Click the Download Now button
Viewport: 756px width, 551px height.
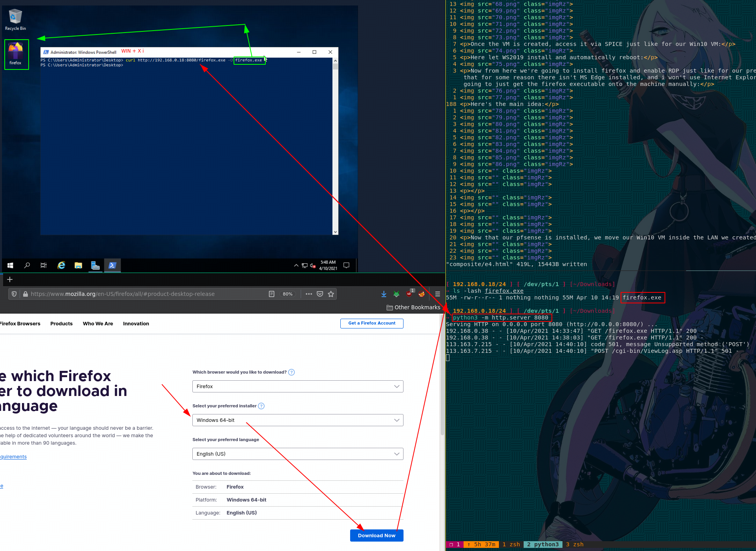[x=376, y=536]
